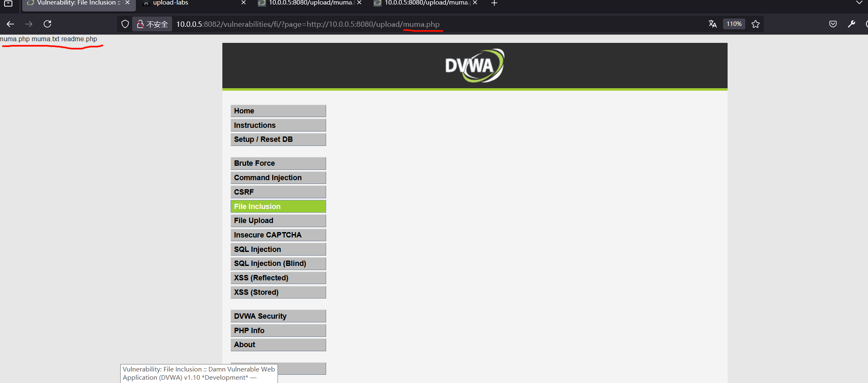Close the fourth muma tab

click(x=475, y=3)
